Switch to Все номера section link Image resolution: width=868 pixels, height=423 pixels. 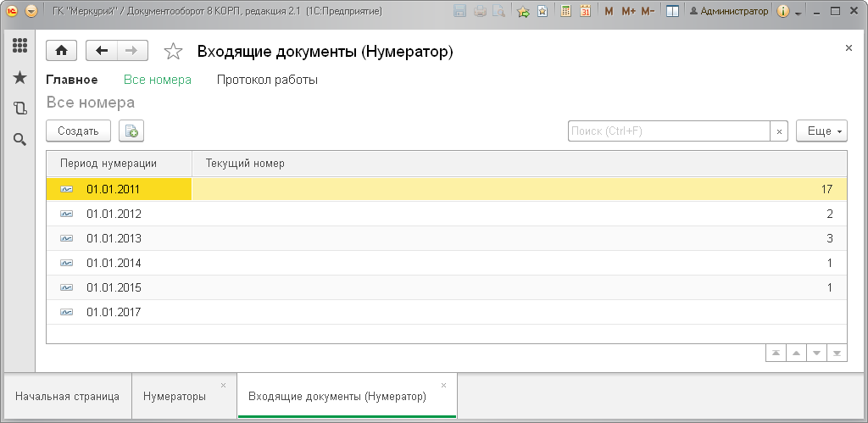(x=158, y=80)
